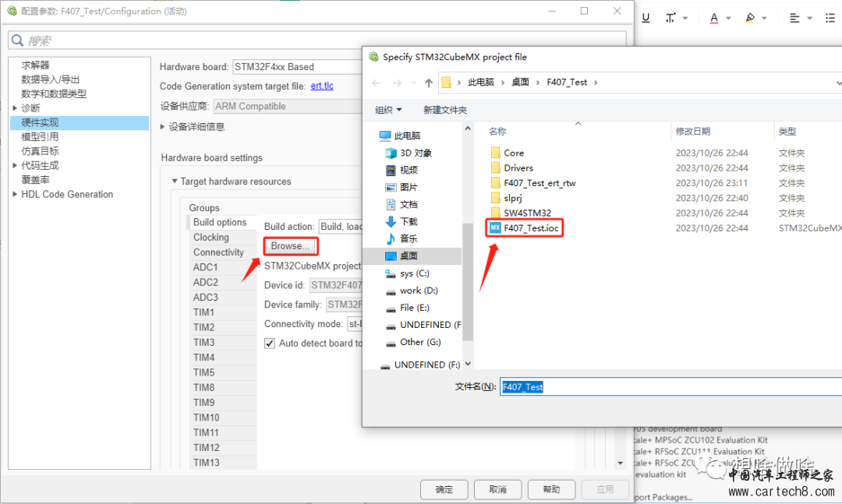Open the font color dropdown arrow
842x504 pixels.
tap(729, 18)
